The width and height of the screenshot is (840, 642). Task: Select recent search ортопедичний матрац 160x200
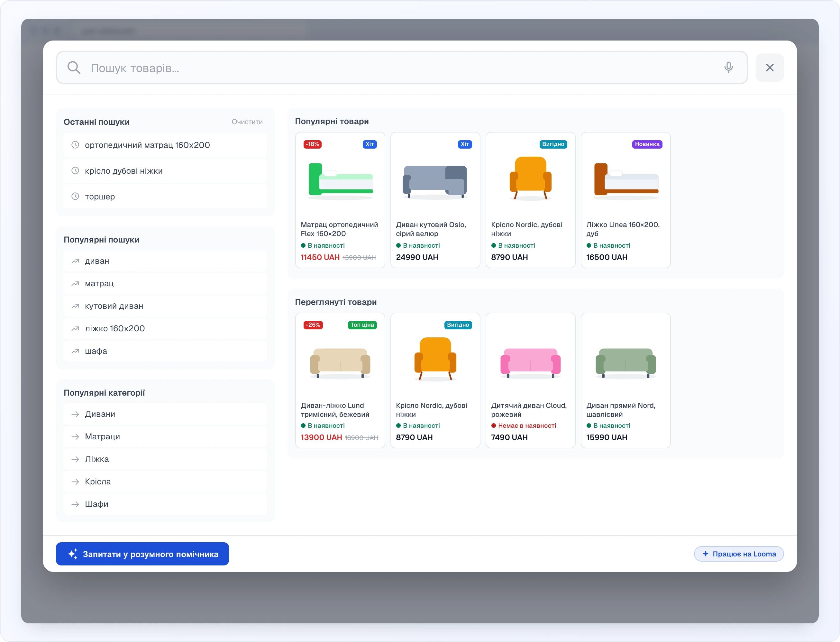(165, 145)
